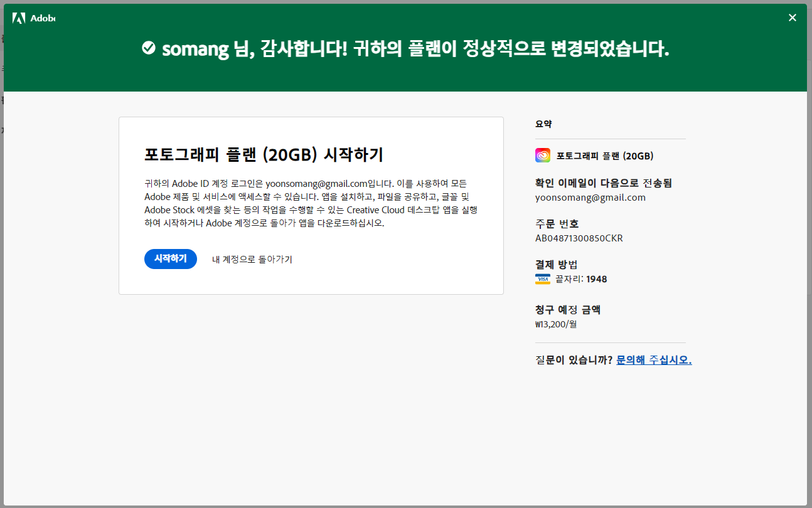Click the card ending 끝자리: 1948 text
The image size is (812, 508).
click(581, 279)
